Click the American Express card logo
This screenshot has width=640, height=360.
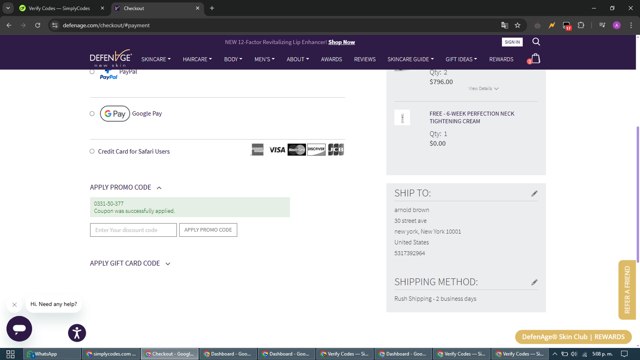[258, 150]
